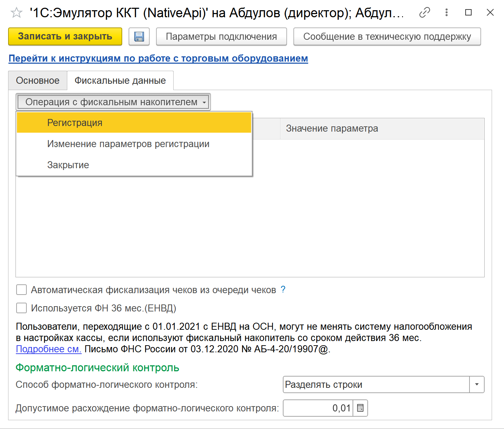Viewport: 504px width, 429px height.
Task: Send 'Сообщение в техническую поддержку'
Action: coord(387,37)
